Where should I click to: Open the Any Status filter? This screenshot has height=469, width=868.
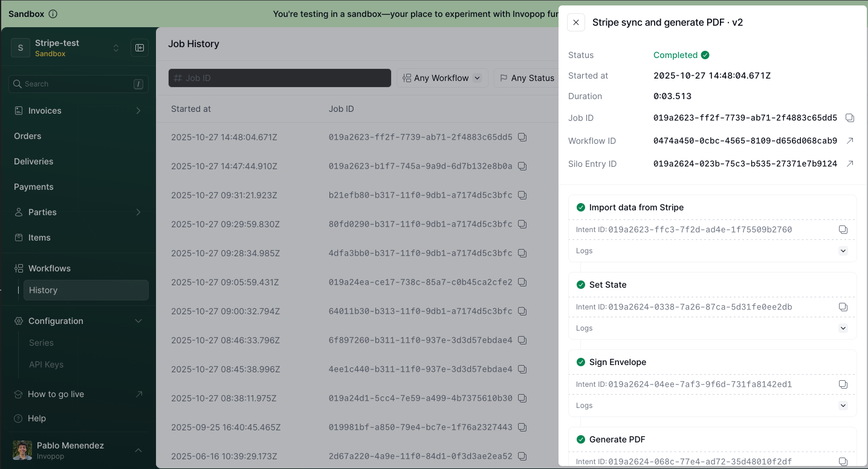(526, 78)
